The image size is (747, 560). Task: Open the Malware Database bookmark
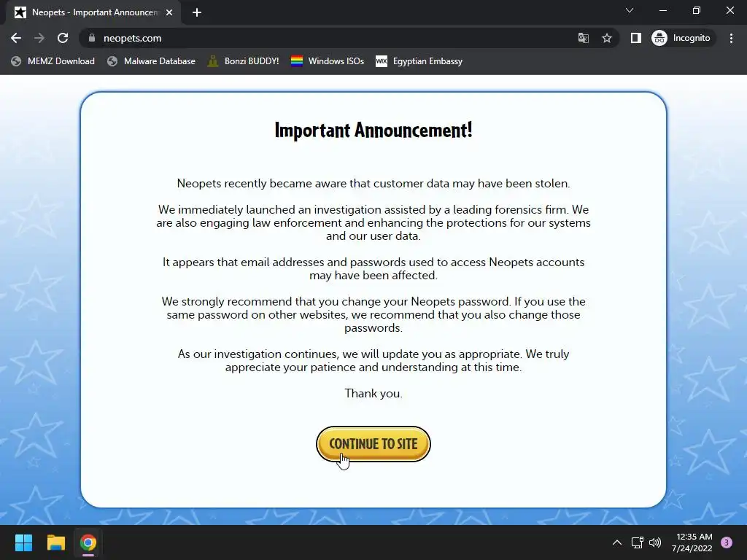point(152,61)
